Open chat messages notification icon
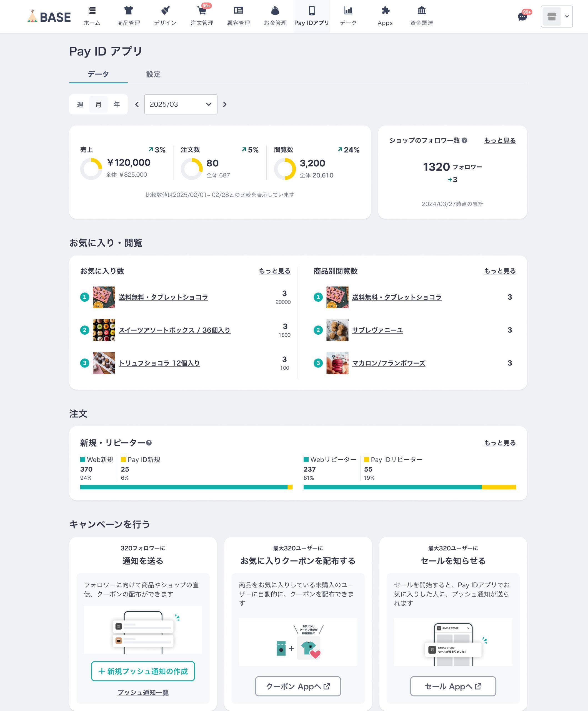588x711 pixels. pyautogui.click(x=523, y=16)
